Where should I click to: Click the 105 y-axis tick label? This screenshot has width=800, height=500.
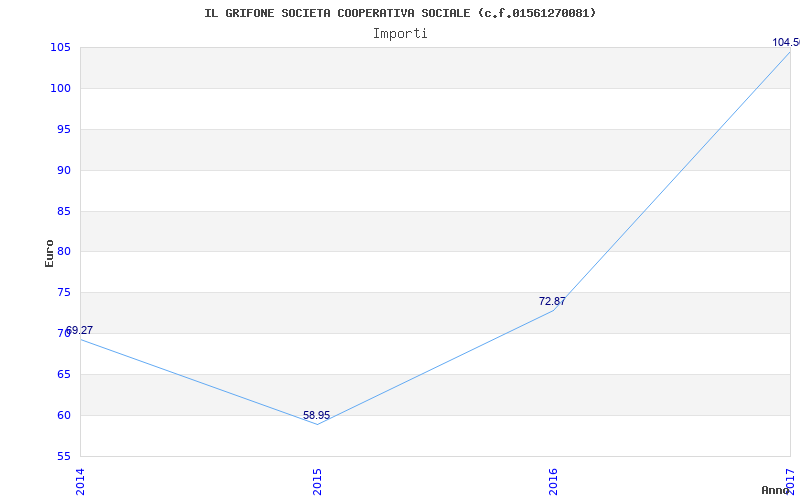point(60,47)
